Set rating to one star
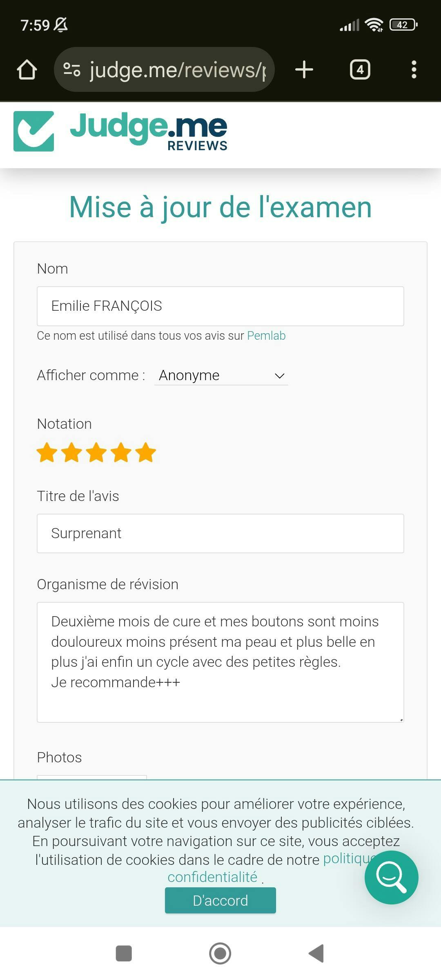The height and width of the screenshot is (980, 441). point(47,452)
